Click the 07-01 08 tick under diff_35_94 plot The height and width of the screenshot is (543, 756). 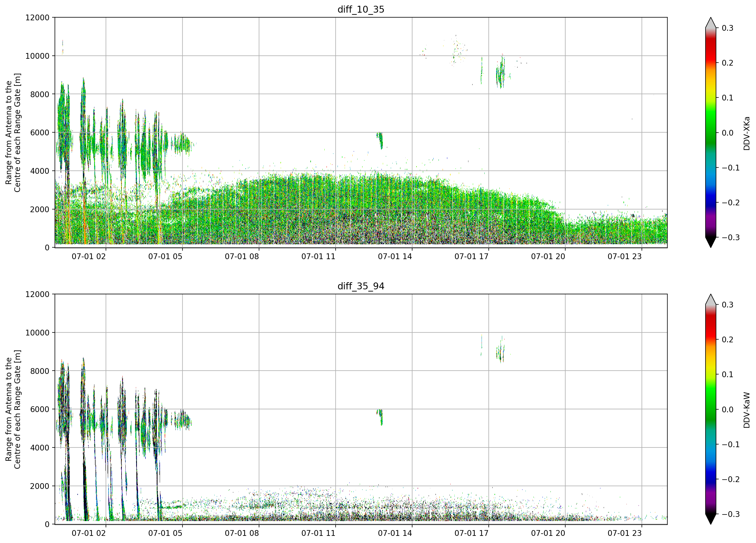pos(242,533)
